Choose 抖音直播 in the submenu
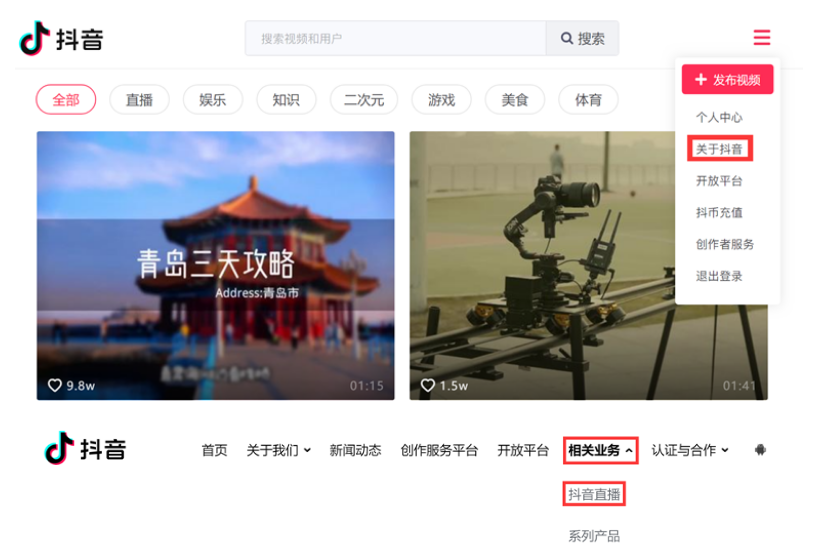 594,494
